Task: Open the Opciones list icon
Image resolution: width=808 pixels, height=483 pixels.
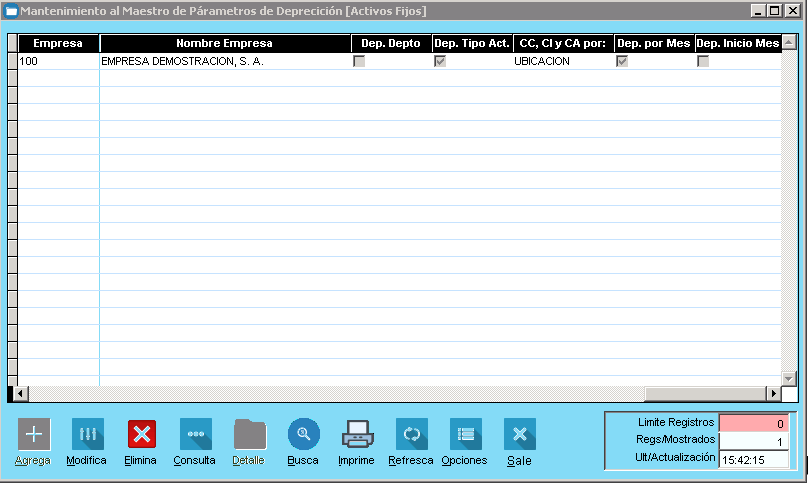Action: pos(465,434)
